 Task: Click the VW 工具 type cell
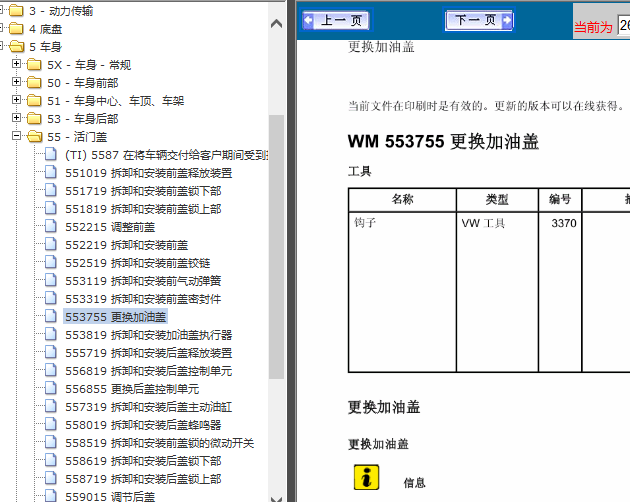tap(497, 292)
